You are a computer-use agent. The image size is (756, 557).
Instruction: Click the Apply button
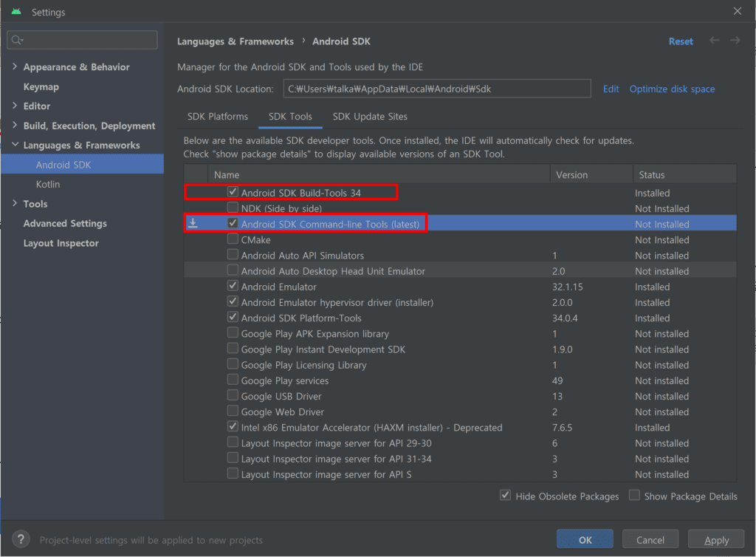tap(716, 539)
